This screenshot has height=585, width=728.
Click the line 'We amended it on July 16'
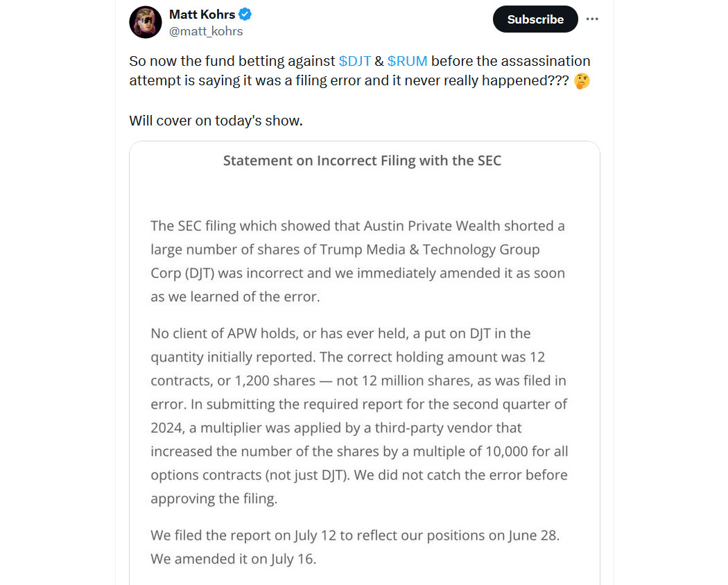point(234,559)
